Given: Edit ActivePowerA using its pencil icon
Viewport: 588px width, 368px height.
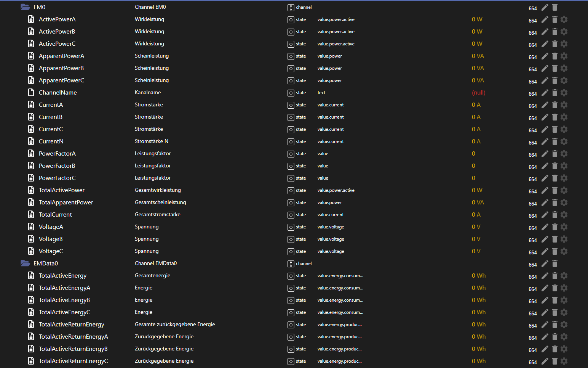Looking at the screenshot, I should click(545, 19).
